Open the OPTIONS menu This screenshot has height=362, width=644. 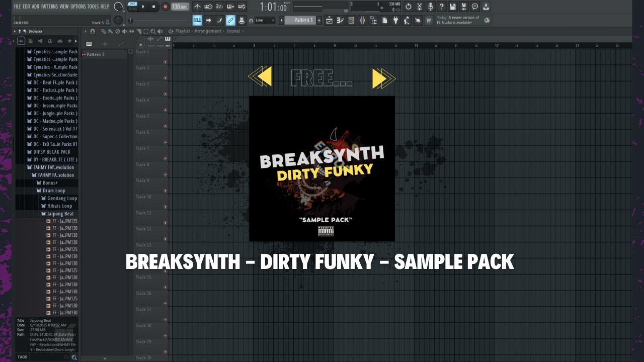tap(78, 7)
